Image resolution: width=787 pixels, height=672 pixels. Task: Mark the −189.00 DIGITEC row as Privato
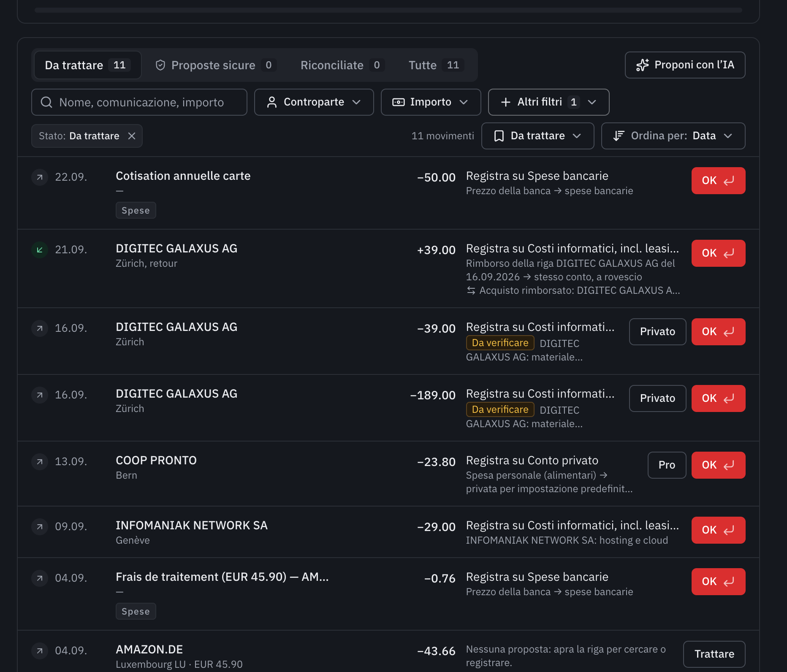point(658,398)
